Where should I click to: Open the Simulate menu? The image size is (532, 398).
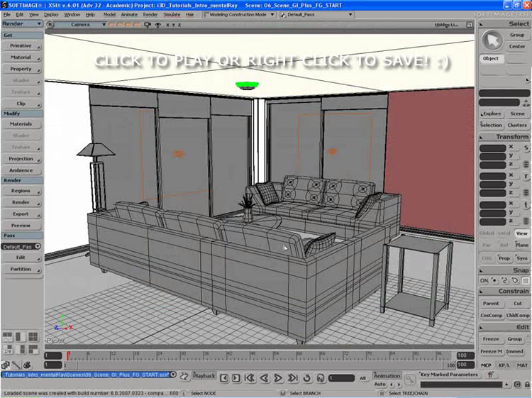(x=172, y=14)
